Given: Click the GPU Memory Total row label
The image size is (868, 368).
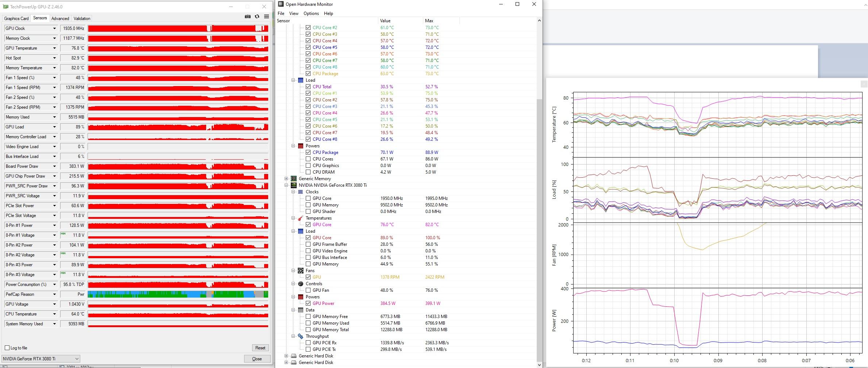Looking at the screenshot, I should click(331, 330).
